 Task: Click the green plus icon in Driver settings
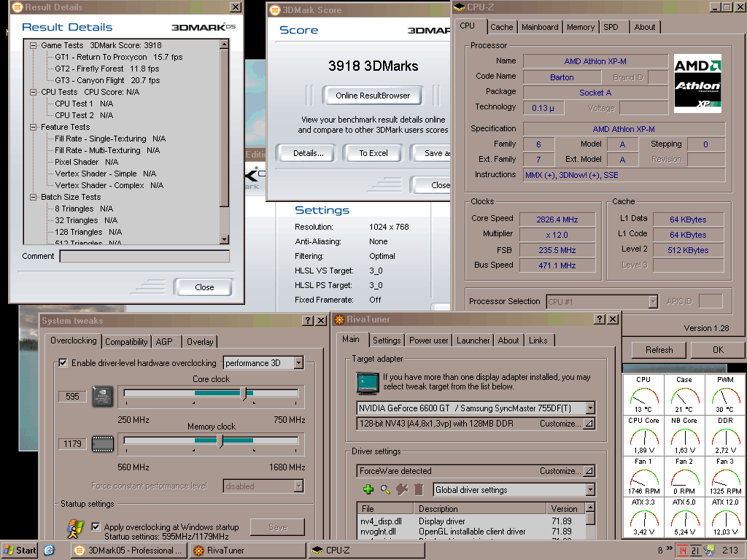click(x=368, y=489)
